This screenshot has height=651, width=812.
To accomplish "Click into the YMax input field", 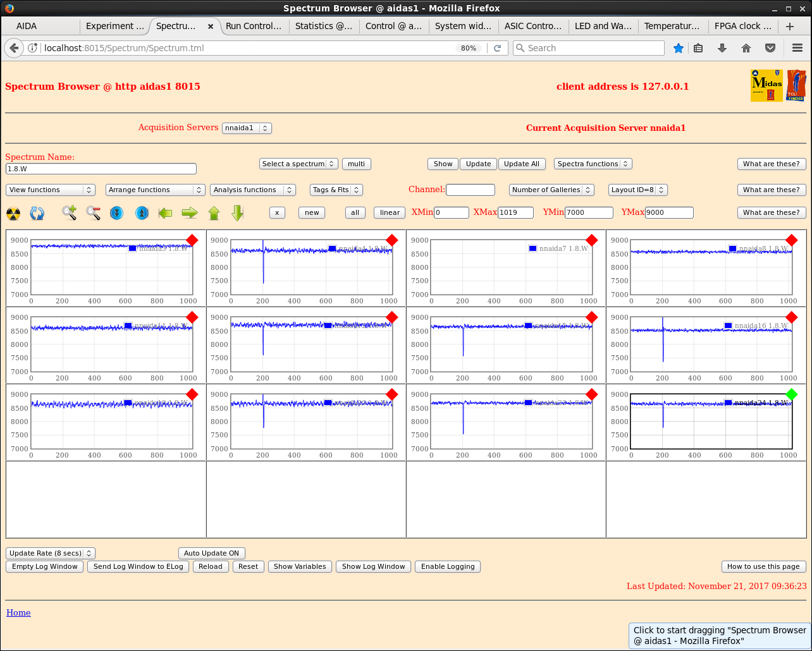I will (669, 212).
